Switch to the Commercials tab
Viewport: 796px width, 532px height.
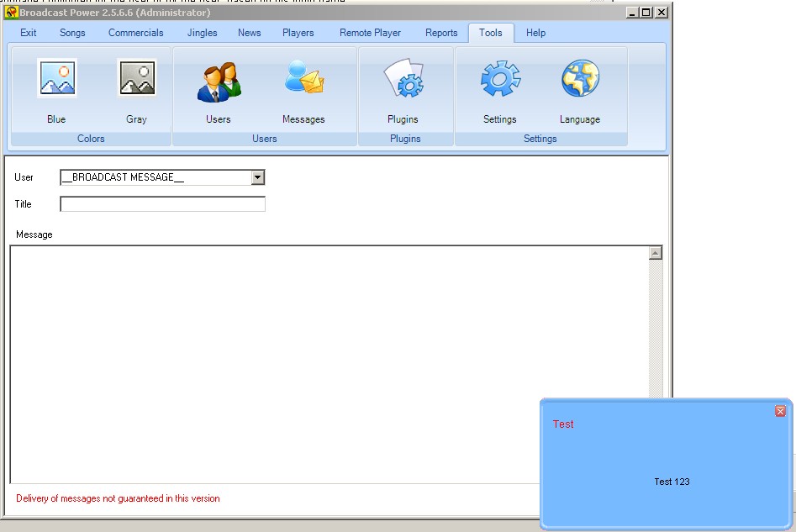[x=135, y=33]
